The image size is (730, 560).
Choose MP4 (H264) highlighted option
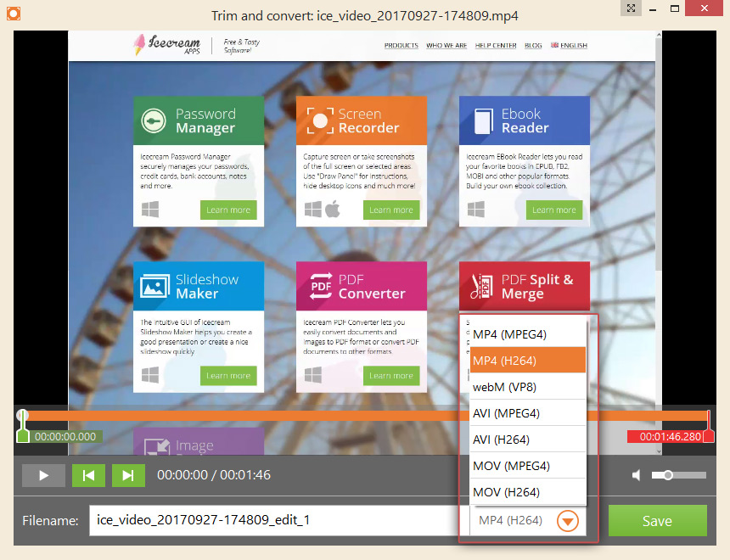pos(527,361)
